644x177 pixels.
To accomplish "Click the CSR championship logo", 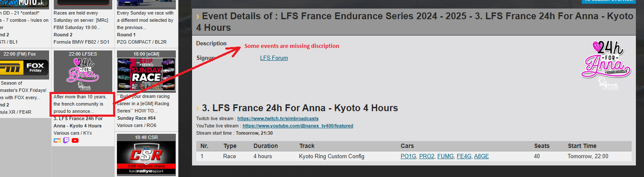I will [x=146, y=157].
